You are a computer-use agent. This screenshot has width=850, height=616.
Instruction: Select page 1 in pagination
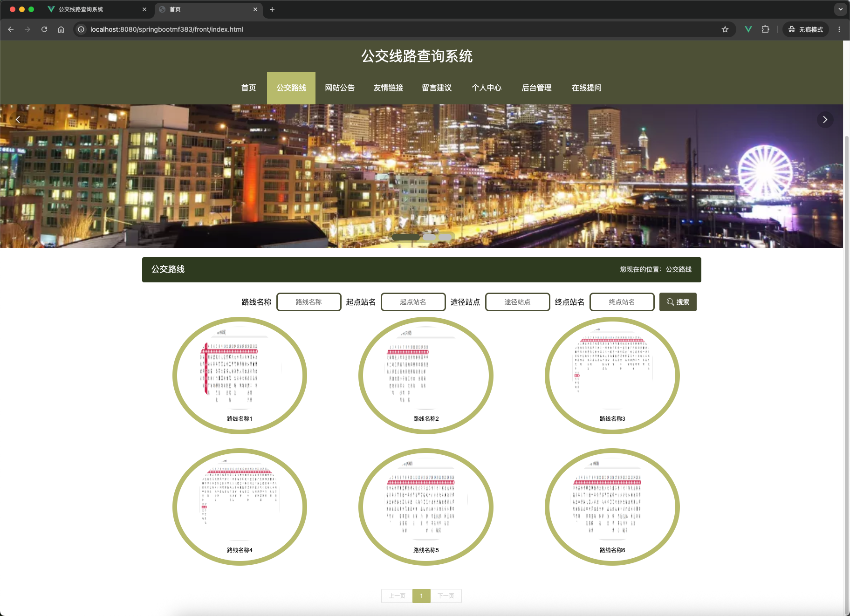tap(421, 596)
